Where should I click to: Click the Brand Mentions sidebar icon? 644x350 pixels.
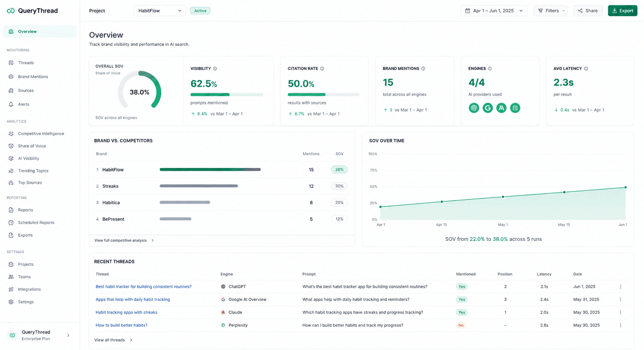11,77
